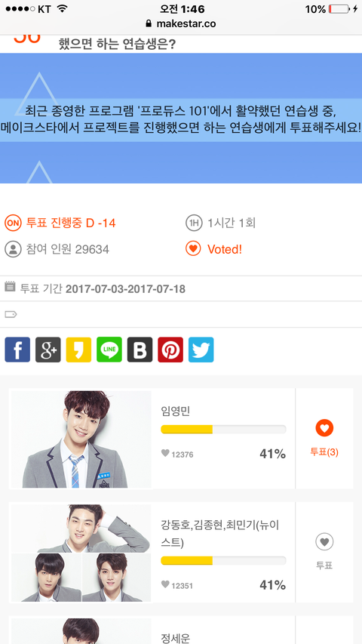Share via yellow KakaoStory icon
Viewport: 362px width, 644px height.
coord(78,350)
